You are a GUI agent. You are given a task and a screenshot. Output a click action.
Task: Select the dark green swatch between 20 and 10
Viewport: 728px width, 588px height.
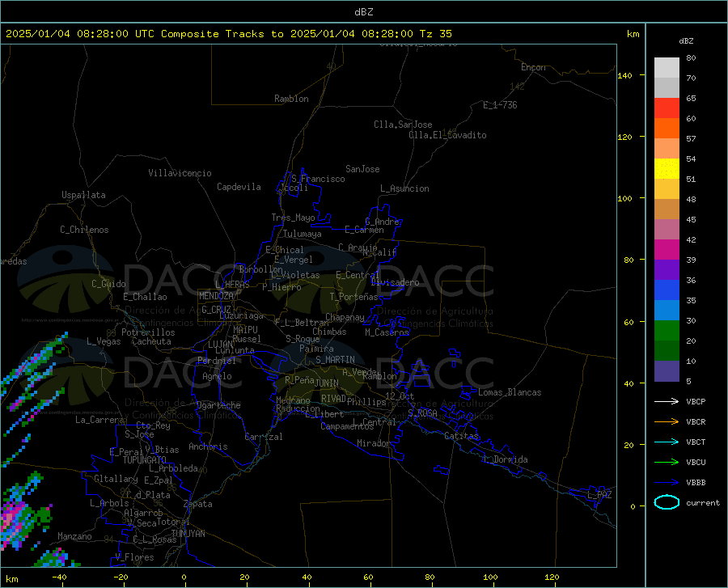[x=667, y=351]
